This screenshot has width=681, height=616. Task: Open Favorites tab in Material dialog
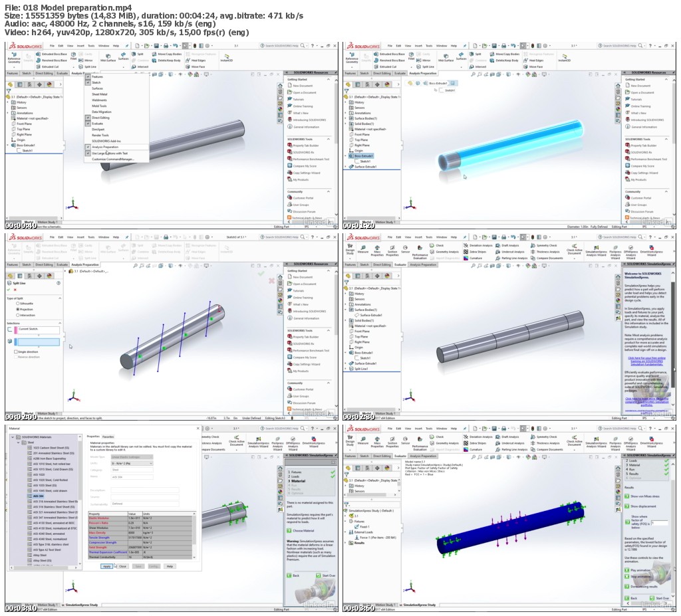108,437
